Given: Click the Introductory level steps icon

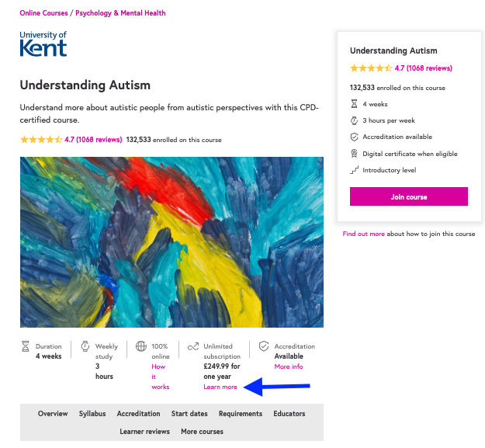Looking at the screenshot, I should 354,170.
